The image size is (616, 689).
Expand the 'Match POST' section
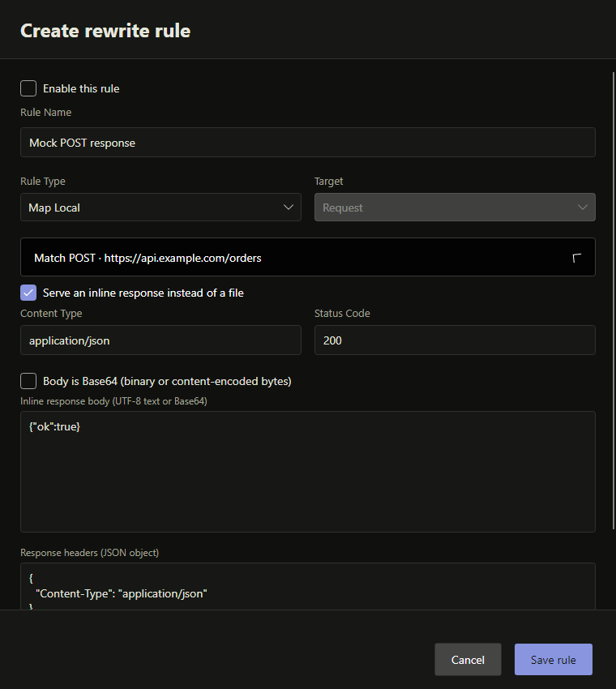(x=307, y=258)
